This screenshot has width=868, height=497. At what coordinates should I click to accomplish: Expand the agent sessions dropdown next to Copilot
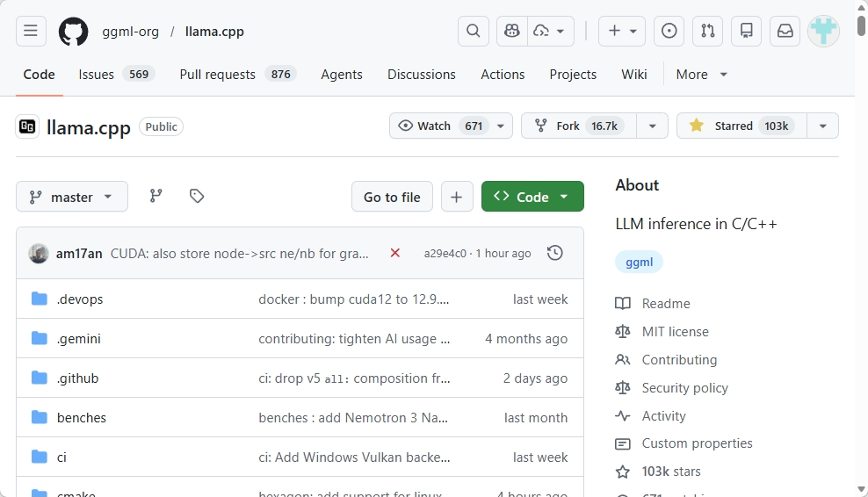(550, 31)
